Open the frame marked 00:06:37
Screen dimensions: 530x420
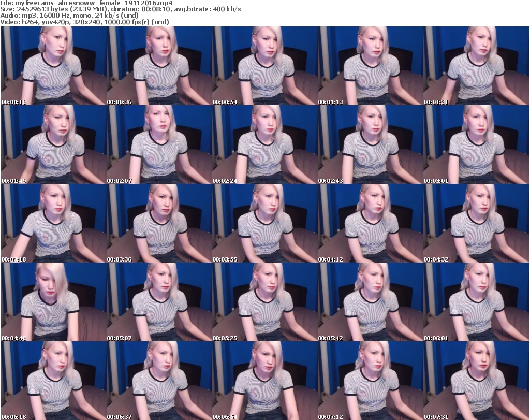tap(159, 381)
